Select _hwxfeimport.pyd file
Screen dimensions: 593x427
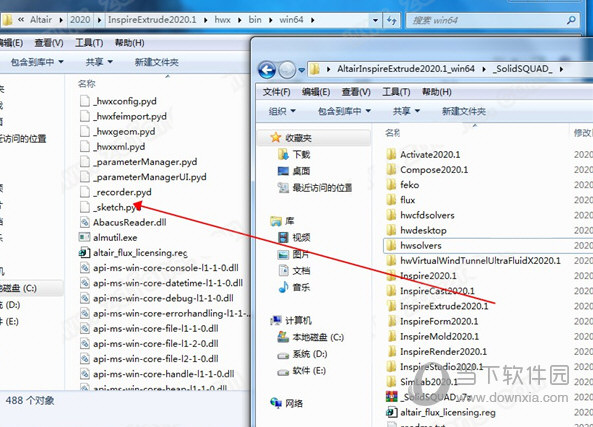click(130, 116)
